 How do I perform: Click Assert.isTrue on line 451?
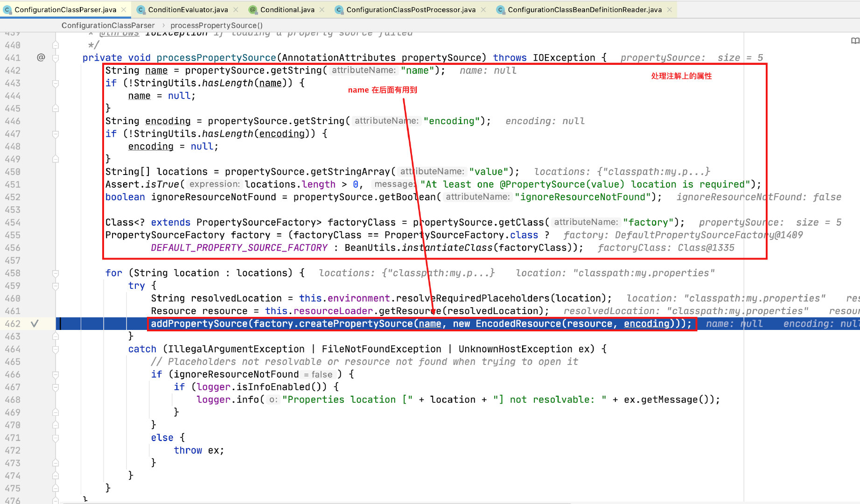pyautogui.click(x=142, y=184)
